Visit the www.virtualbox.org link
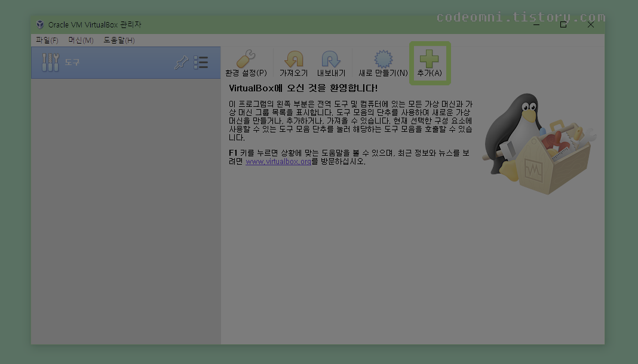638x364 pixels. (x=278, y=161)
